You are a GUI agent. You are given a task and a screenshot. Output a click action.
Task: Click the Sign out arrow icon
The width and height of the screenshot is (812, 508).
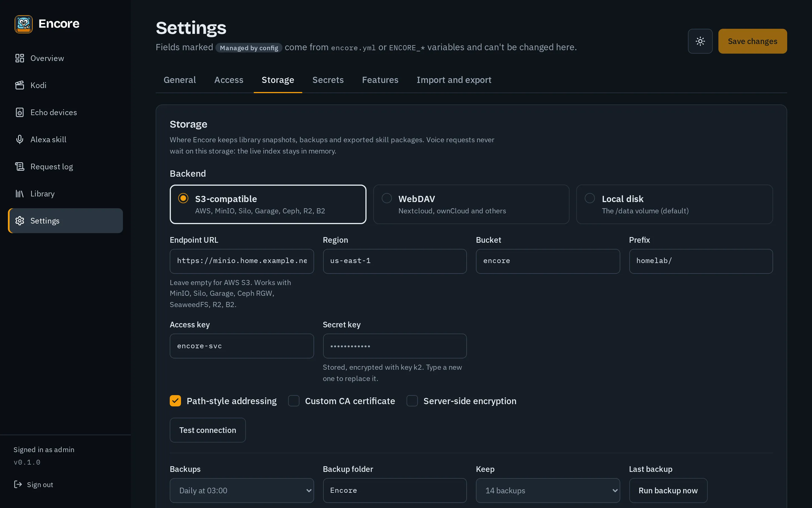18,484
